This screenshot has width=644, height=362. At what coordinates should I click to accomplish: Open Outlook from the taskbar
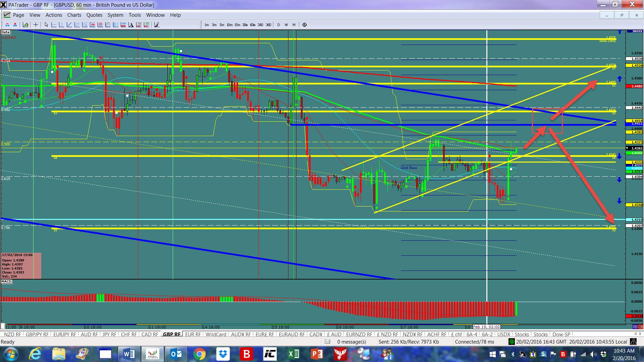pos(176,354)
